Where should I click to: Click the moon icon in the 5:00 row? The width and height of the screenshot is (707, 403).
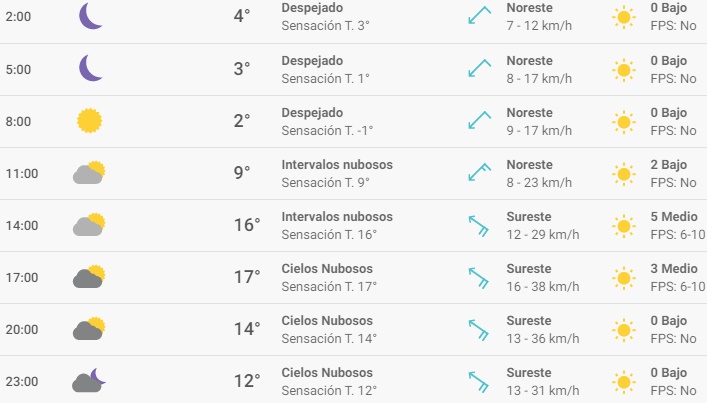90,68
